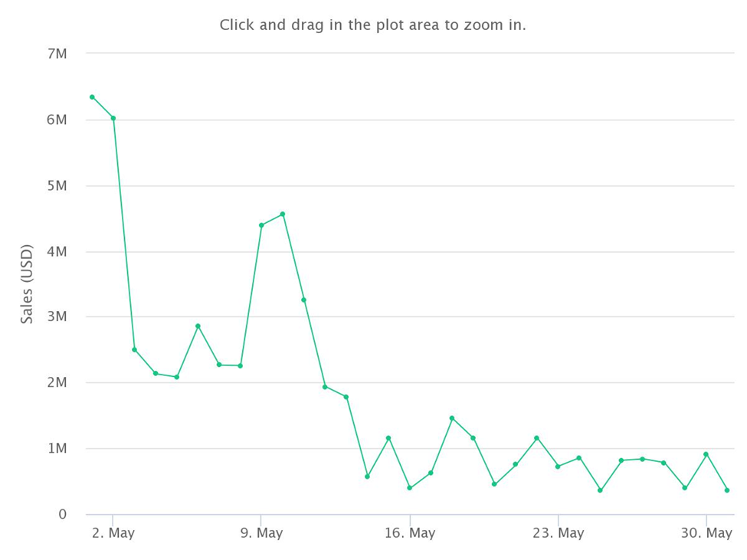Click the '2. May' x-axis label
The height and width of the screenshot is (560, 747).
point(113,533)
